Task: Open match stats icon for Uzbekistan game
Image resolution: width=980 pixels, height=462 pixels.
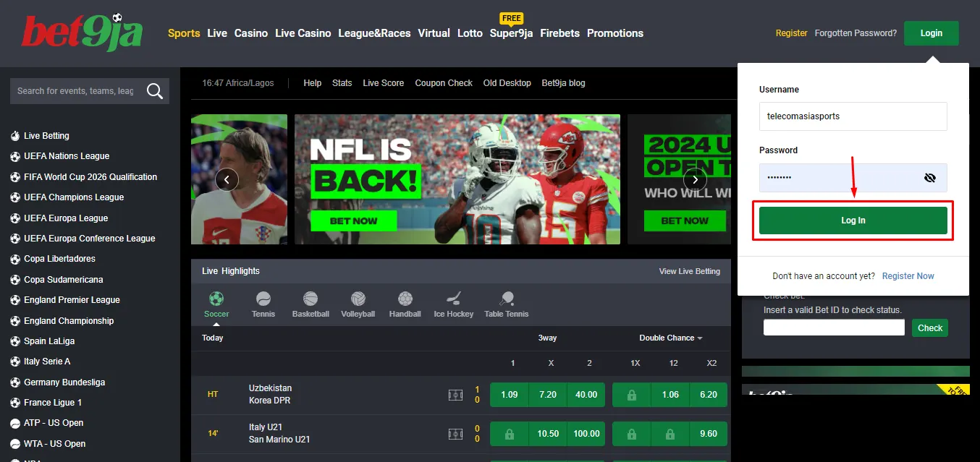Action: pyautogui.click(x=455, y=395)
